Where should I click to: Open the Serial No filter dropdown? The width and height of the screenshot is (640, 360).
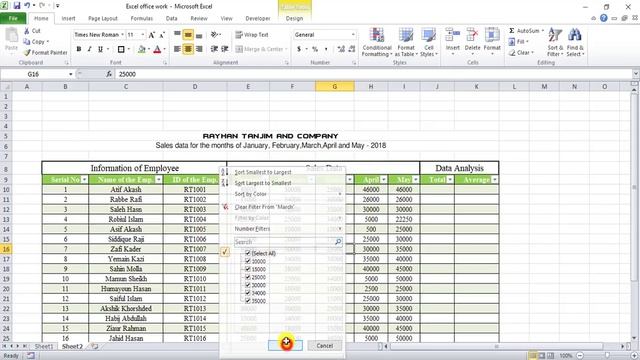tap(84, 180)
